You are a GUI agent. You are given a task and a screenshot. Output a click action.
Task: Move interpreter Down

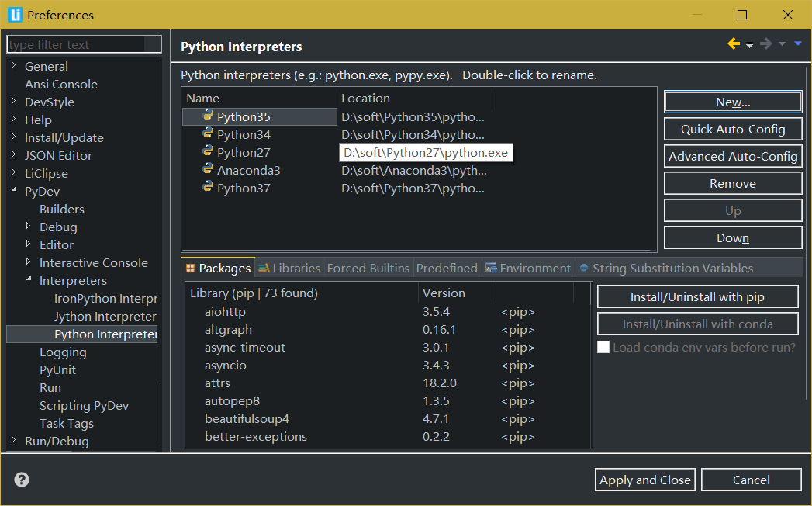(x=733, y=238)
